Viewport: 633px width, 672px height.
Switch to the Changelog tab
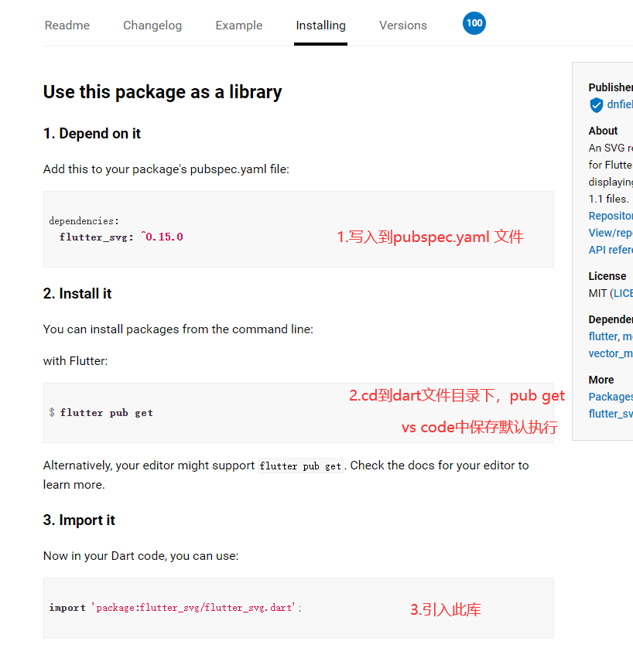[152, 26]
